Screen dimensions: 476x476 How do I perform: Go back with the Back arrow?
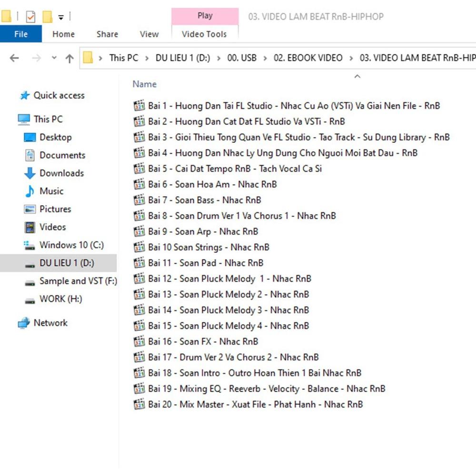pyautogui.click(x=14, y=58)
